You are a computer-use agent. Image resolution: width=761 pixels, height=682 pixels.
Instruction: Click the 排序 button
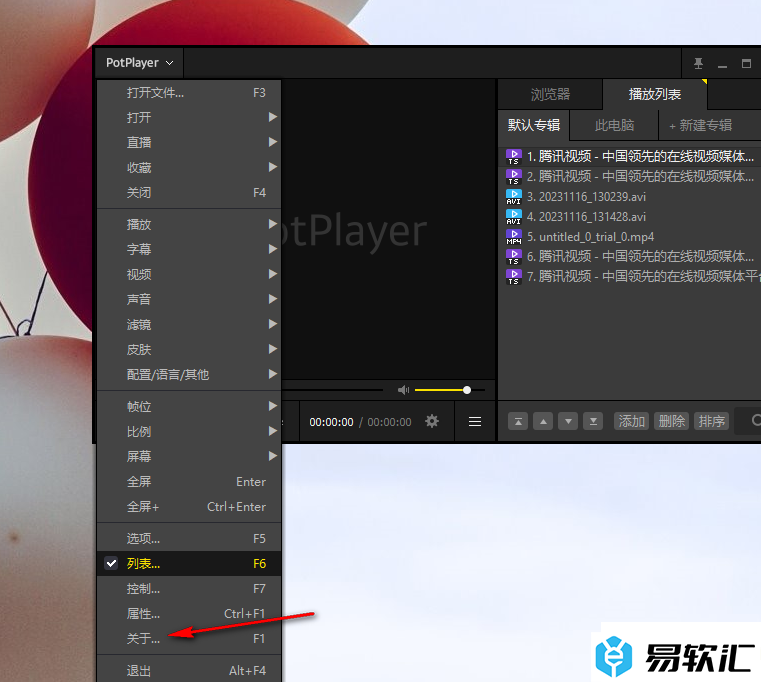[x=711, y=421]
